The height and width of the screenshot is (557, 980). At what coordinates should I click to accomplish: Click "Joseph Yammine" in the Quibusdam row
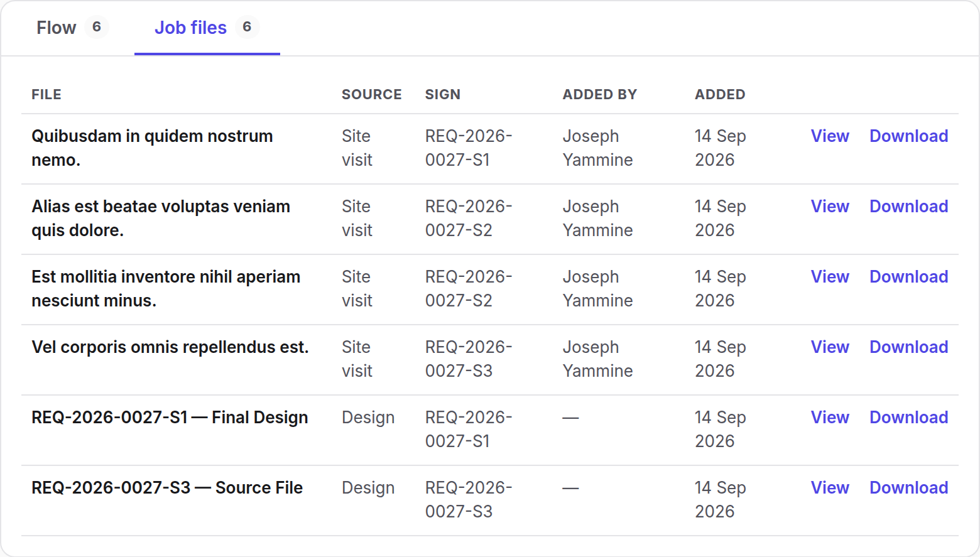tap(597, 148)
